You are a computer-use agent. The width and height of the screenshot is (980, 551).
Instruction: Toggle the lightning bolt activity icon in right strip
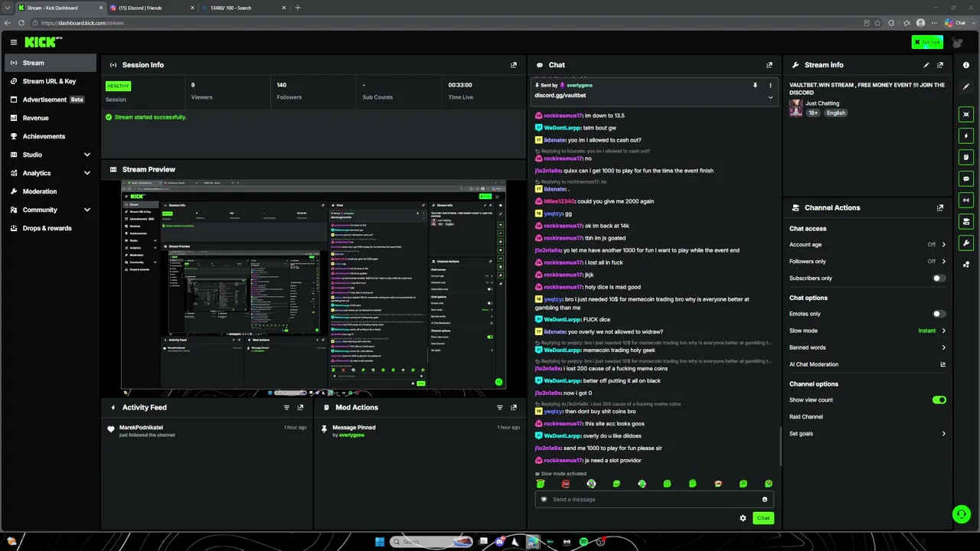pyautogui.click(x=966, y=135)
